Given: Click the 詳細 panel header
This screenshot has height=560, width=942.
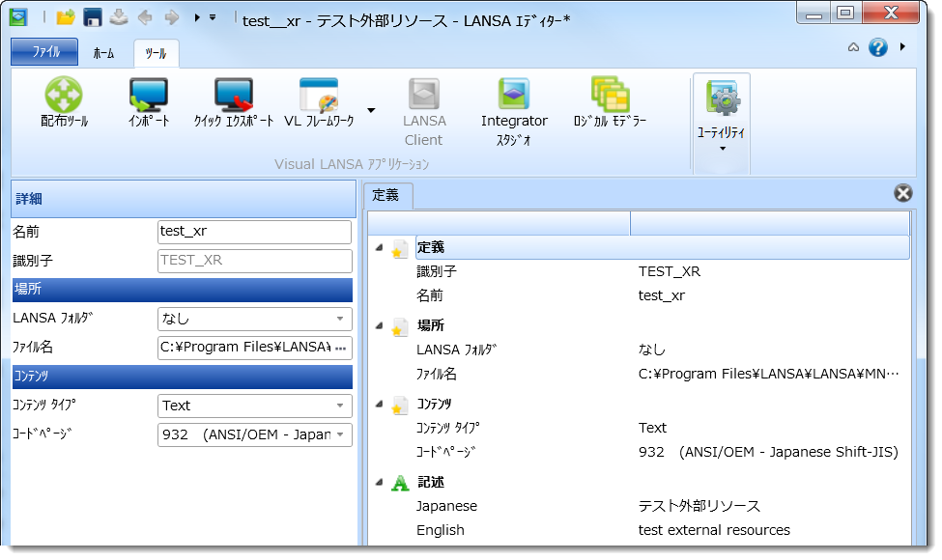Looking at the screenshot, I should (x=184, y=199).
